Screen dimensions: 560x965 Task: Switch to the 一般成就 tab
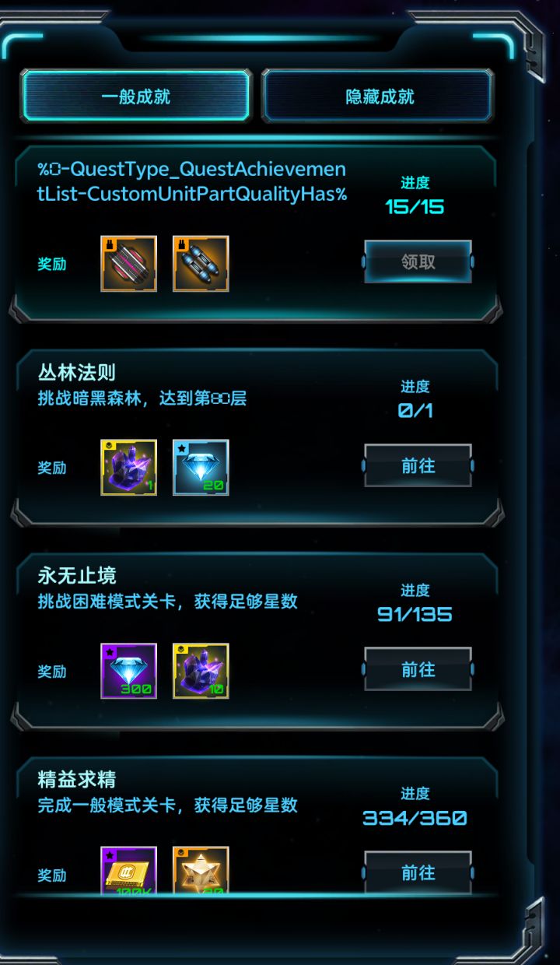[136, 96]
